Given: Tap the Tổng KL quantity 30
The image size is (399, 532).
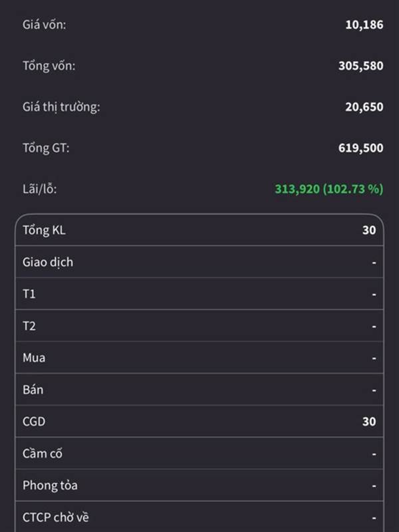Looking at the screenshot, I should pyautogui.click(x=369, y=230).
